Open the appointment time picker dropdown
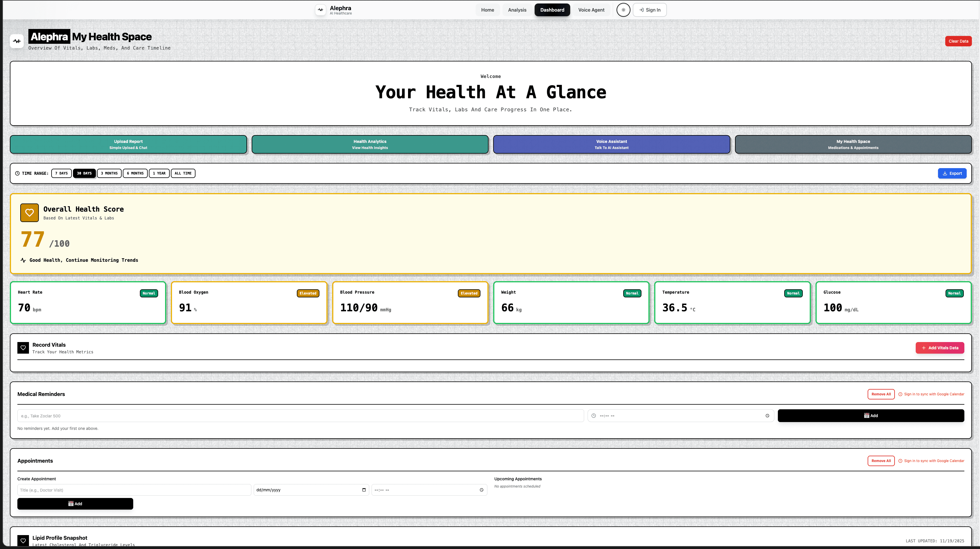 click(481, 490)
